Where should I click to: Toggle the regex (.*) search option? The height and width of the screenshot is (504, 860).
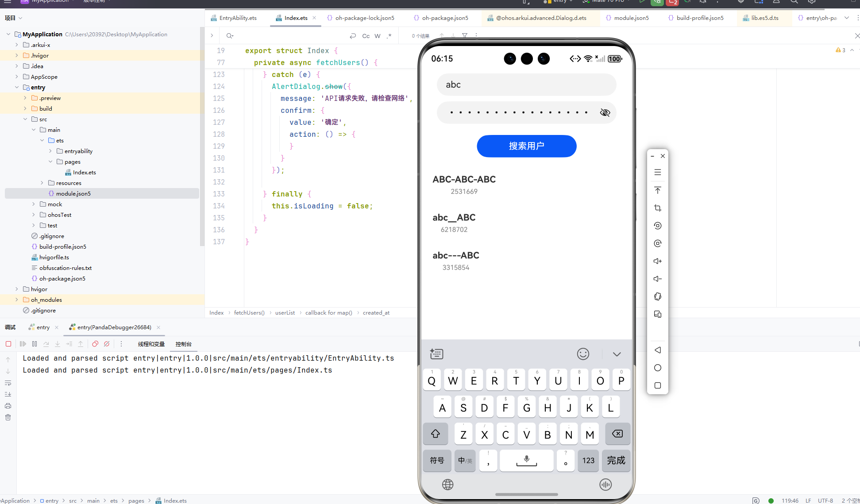tap(389, 36)
